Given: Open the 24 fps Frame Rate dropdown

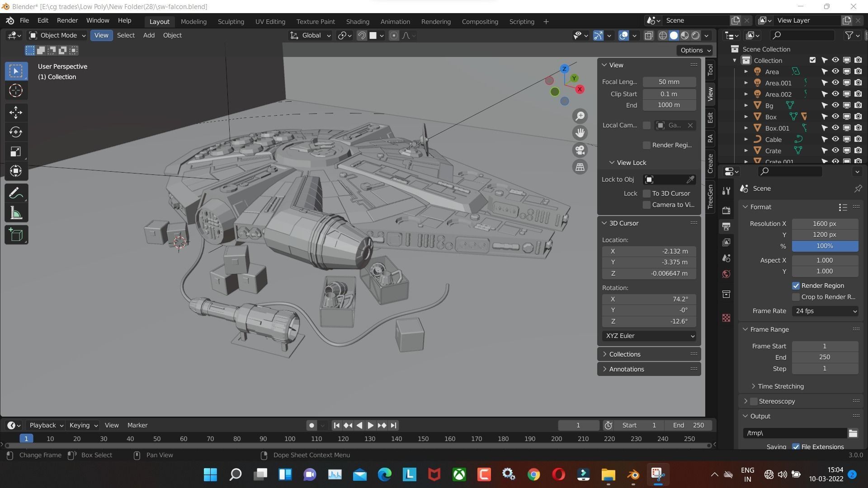Looking at the screenshot, I should coord(825,311).
